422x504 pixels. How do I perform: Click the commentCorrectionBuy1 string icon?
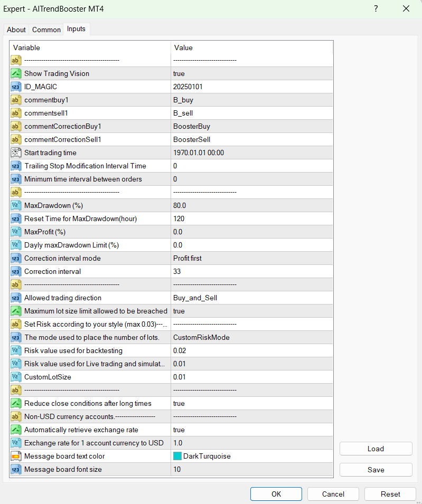coord(16,126)
